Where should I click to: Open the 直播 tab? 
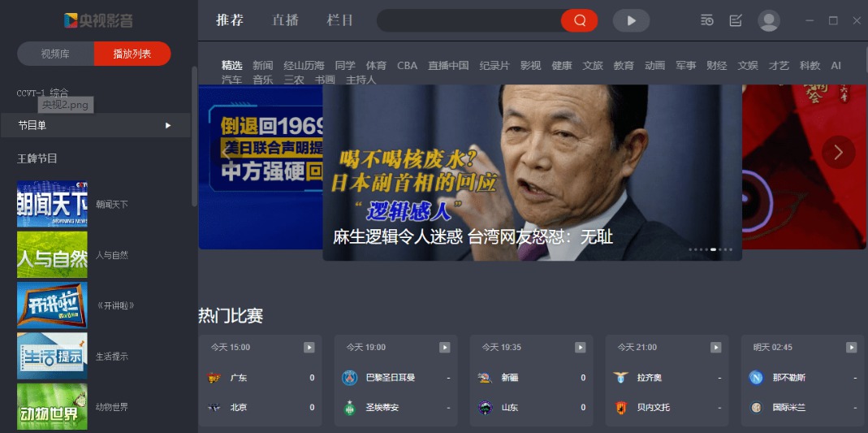(x=285, y=20)
